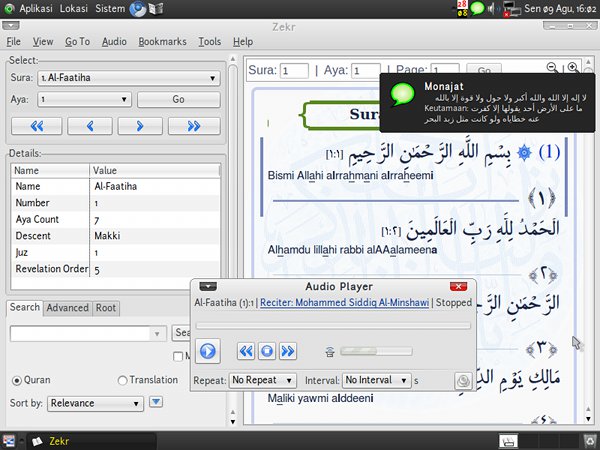
Task: Open the Lokasi panel menu
Action: tap(73, 8)
